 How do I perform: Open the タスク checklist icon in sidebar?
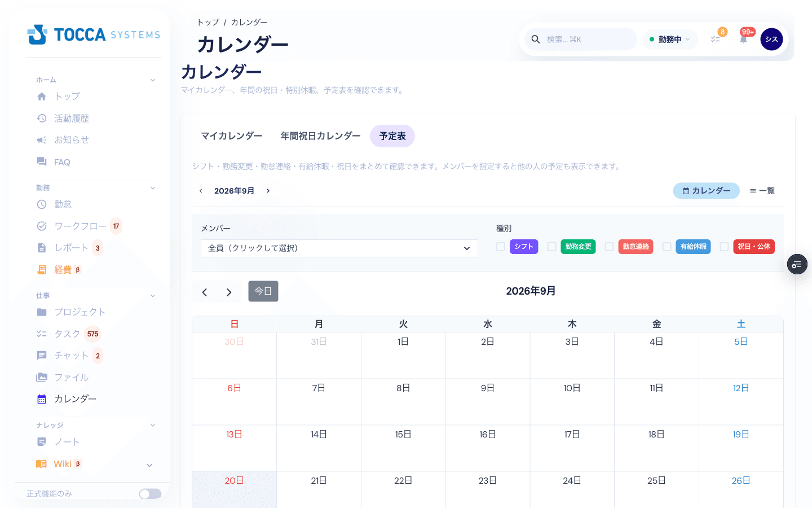[x=42, y=334]
